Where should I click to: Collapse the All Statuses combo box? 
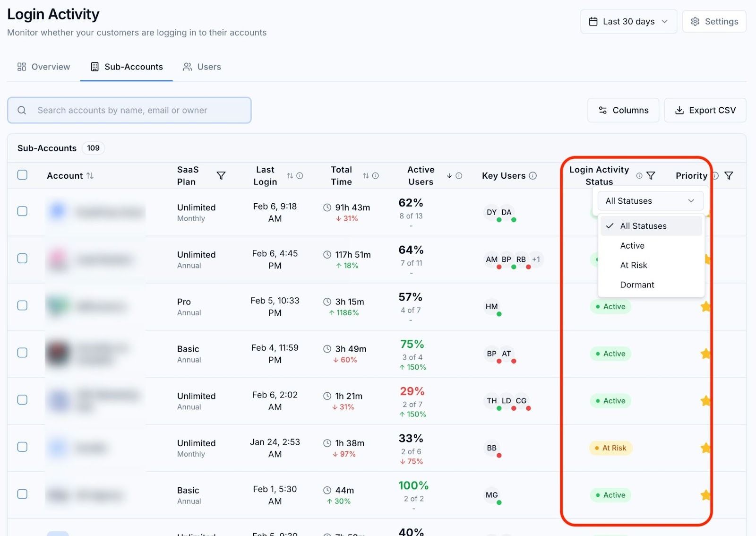[650, 201]
